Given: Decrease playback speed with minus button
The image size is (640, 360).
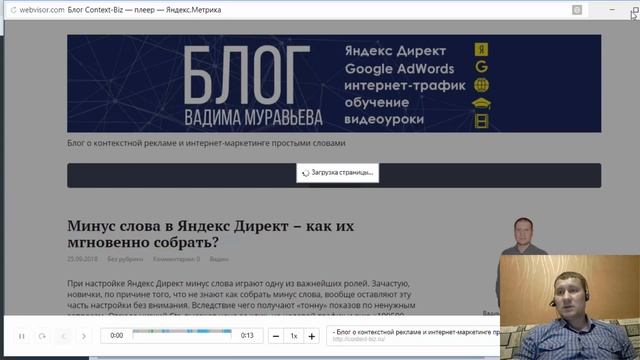Looking at the screenshot, I should tap(276, 336).
